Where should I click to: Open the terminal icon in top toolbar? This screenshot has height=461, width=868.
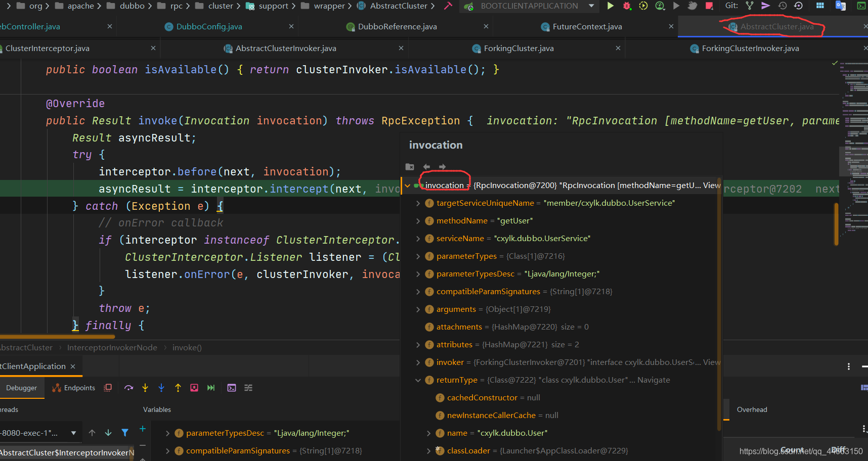click(861, 6)
